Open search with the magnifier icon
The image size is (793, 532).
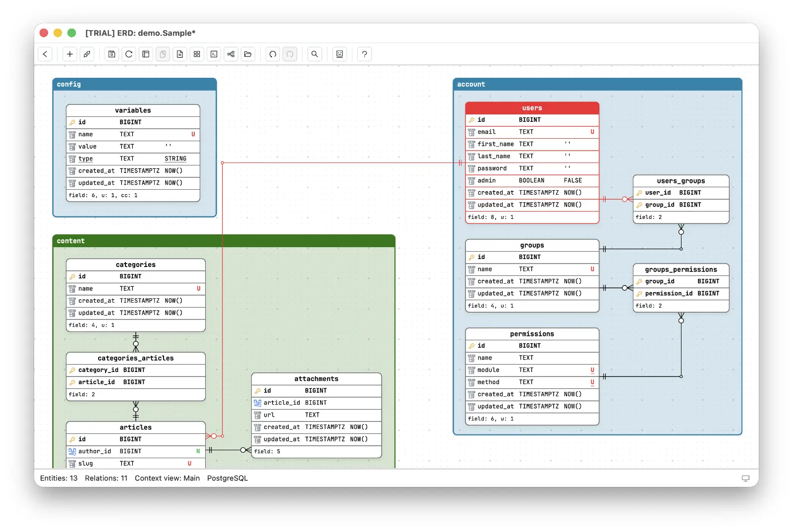point(315,54)
